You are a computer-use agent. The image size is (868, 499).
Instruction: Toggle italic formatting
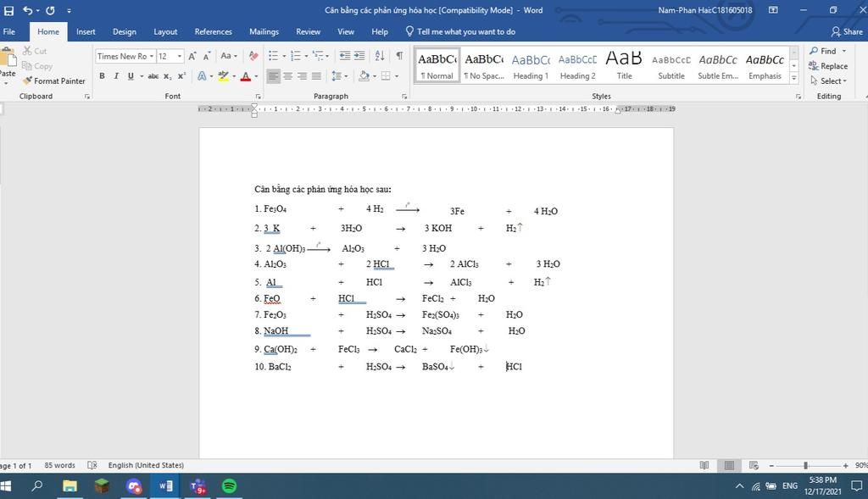[x=116, y=75]
